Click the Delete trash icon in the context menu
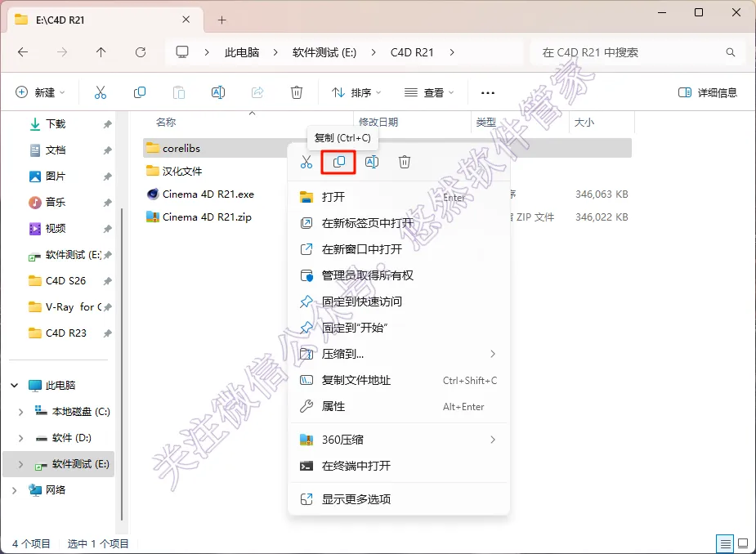The width and height of the screenshot is (756, 554). pos(405,162)
